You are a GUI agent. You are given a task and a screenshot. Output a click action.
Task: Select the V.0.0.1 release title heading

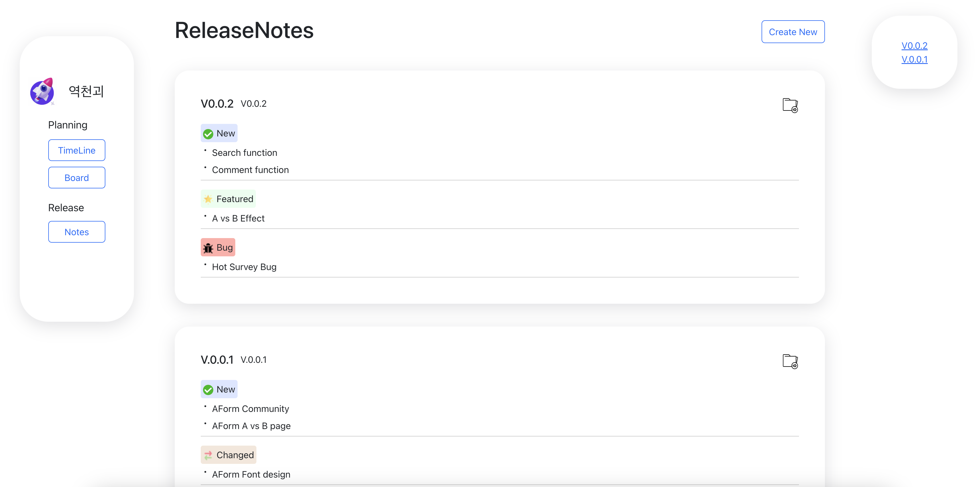coord(217,360)
